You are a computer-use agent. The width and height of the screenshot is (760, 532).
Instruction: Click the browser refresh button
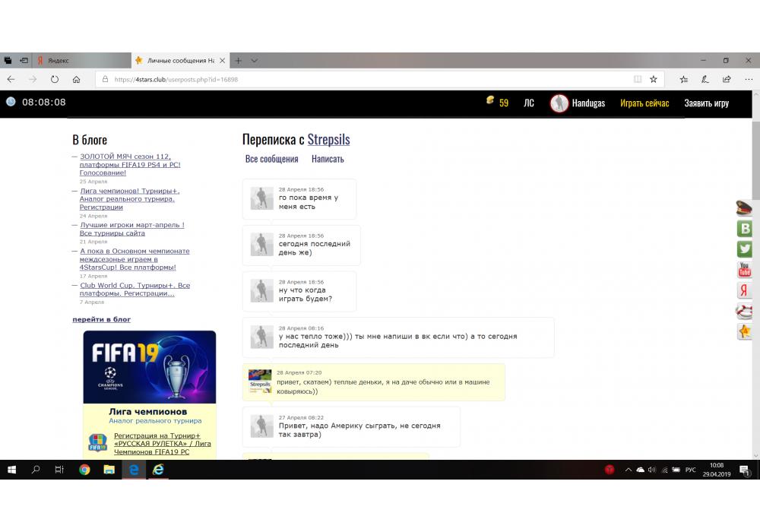(x=55, y=79)
